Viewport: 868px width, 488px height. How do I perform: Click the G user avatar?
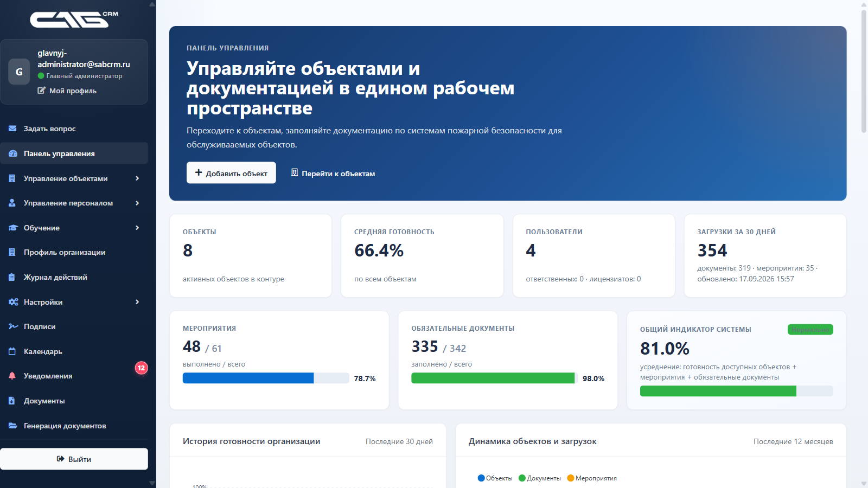point(19,72)
